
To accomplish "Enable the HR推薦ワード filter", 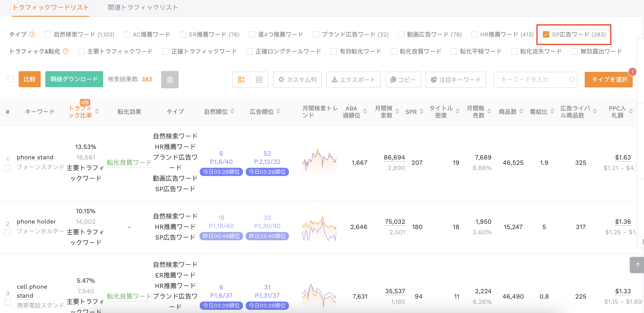I will tap(474, 34).
